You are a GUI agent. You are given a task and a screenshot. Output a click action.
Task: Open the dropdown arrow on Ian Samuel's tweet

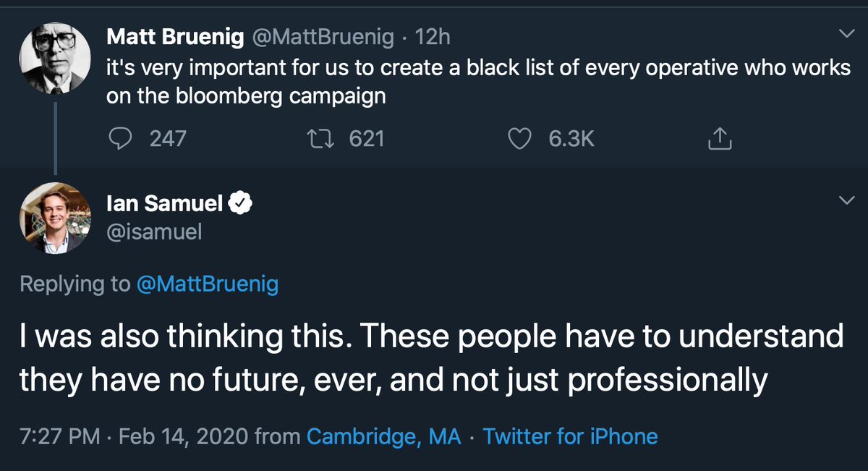pos(845,200)
